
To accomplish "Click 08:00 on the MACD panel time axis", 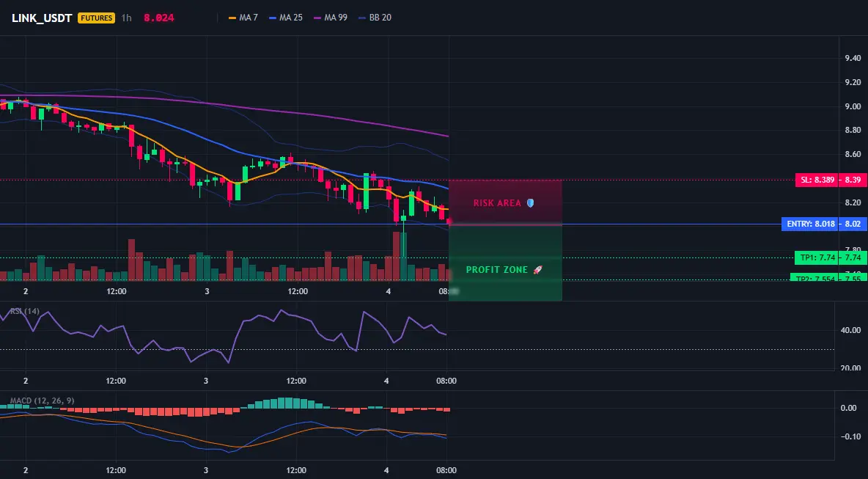I will (x=446, y=471).
